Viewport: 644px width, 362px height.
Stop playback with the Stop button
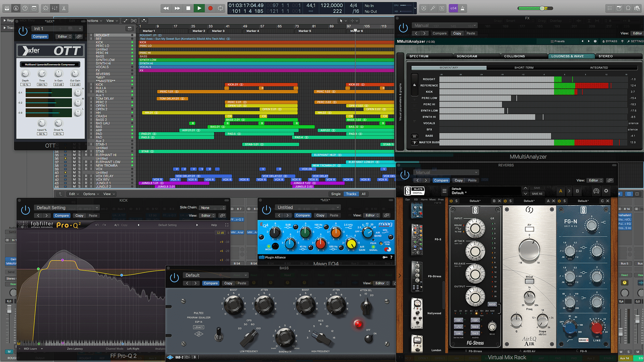point(188,8)
